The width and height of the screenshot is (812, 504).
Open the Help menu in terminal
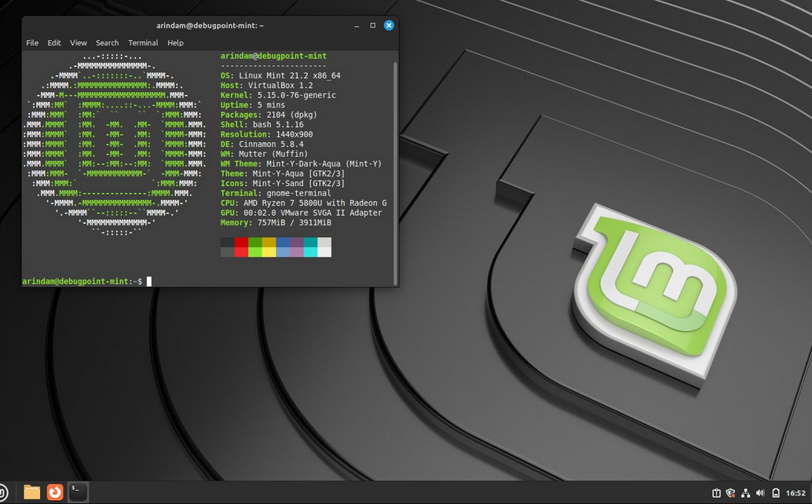tap(175, 43)
